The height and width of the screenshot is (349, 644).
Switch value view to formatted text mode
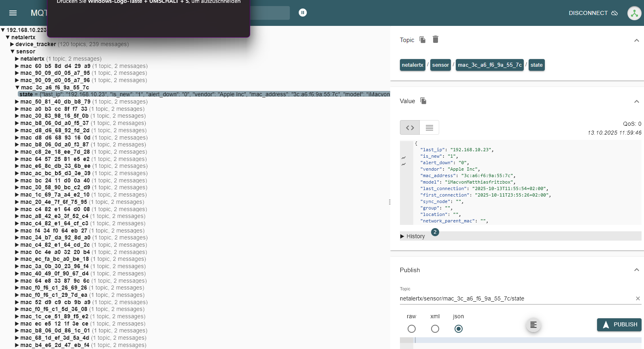pyautogui.click(x=429, y=128)
